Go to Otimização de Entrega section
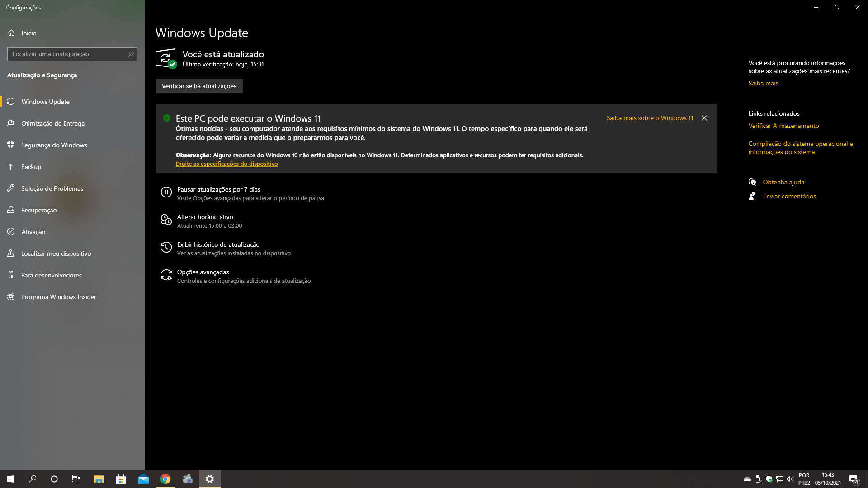Image resolution: width=868 pixels, height=488 pixels. [72, 123]
